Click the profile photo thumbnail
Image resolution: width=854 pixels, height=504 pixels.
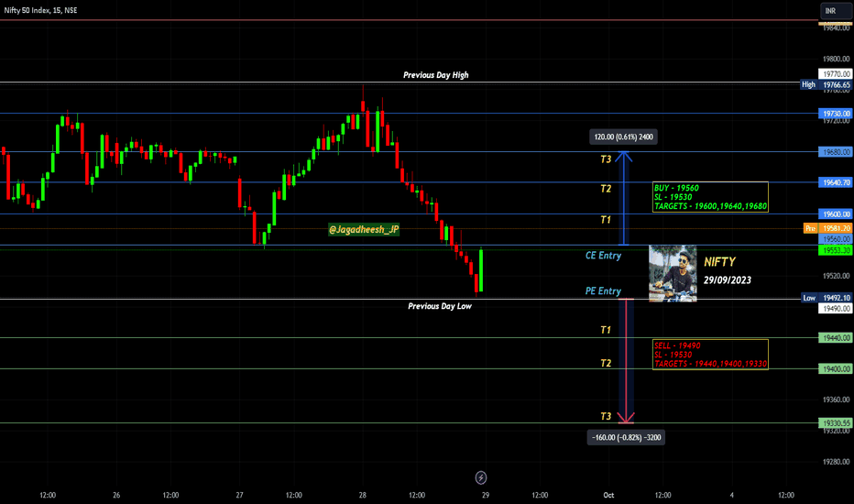point(673,273)
